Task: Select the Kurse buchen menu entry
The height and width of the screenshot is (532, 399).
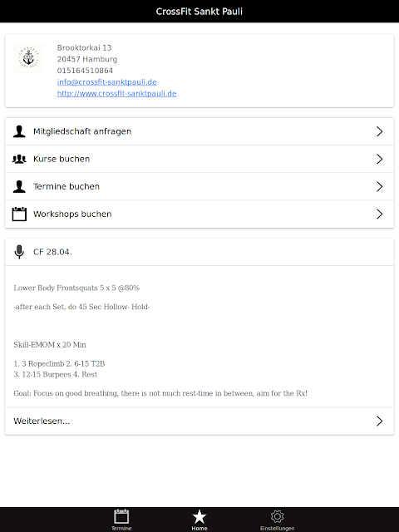Action: coord(199,159)
